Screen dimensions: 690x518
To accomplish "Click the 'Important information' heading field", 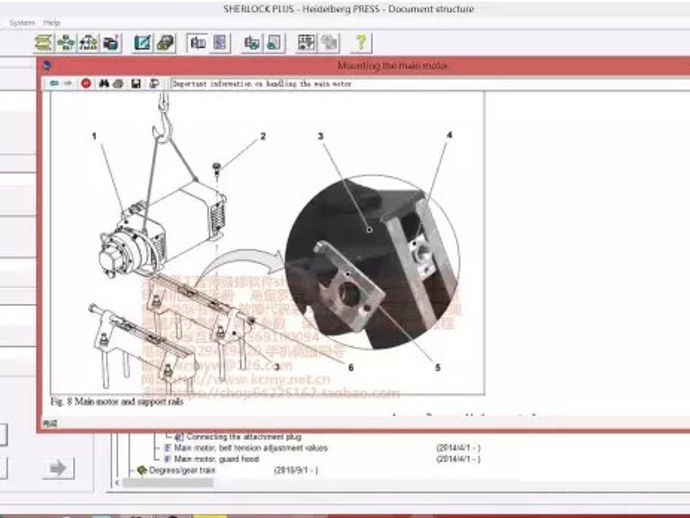I will click(x=429, y=84).
